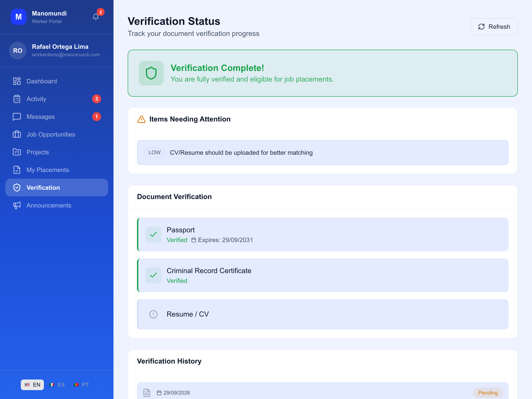
Task: Click the Activity clipboard icon
Action: [x=17, y=99]
